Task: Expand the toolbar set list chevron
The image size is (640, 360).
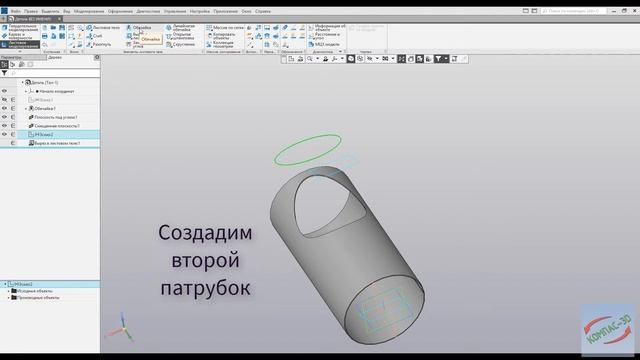Action: click(20, 51)
